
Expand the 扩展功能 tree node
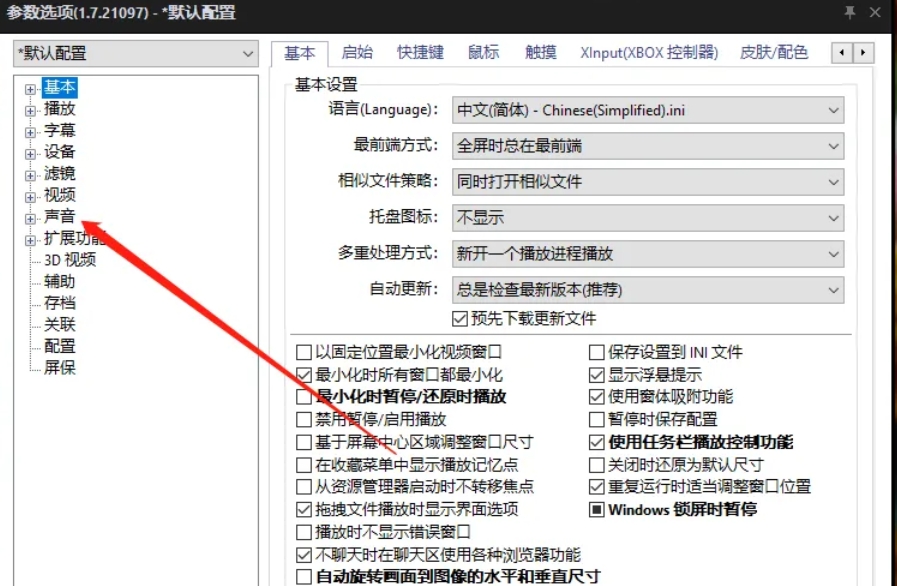tap(30, 239)
